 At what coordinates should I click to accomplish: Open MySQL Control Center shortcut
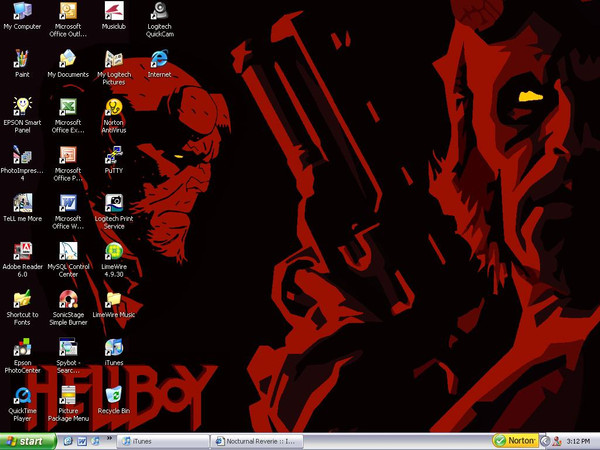68,260
